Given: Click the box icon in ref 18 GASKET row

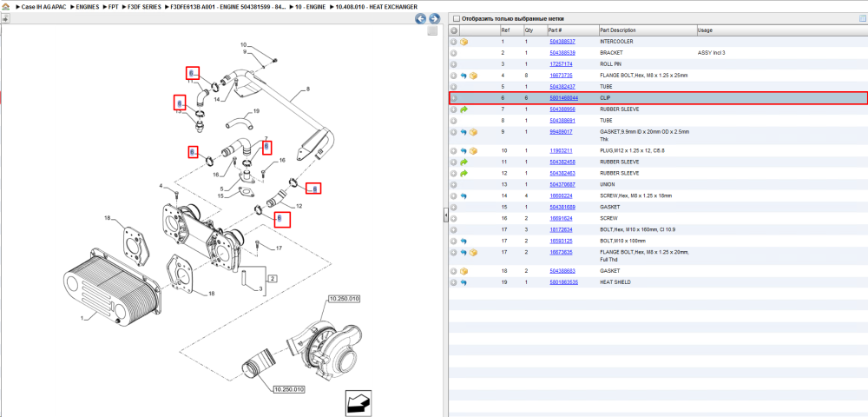Looking at the screenshot, I should 464,271.
